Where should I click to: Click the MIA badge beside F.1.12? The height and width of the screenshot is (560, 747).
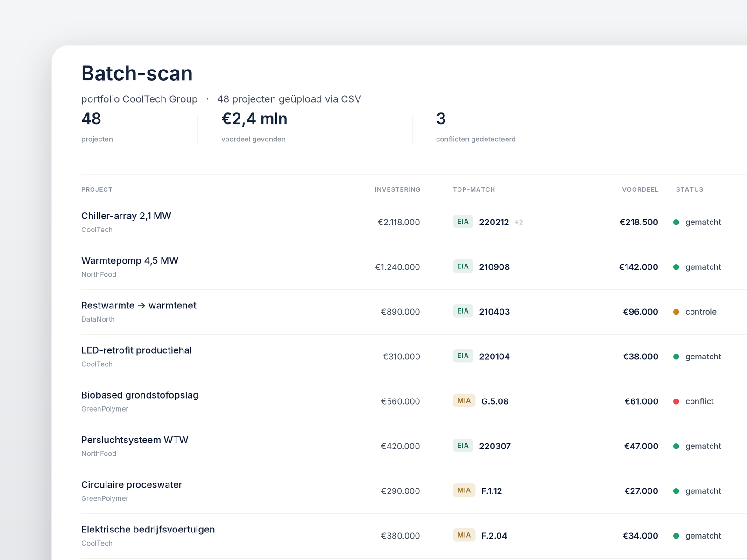[x=464, y=490]
